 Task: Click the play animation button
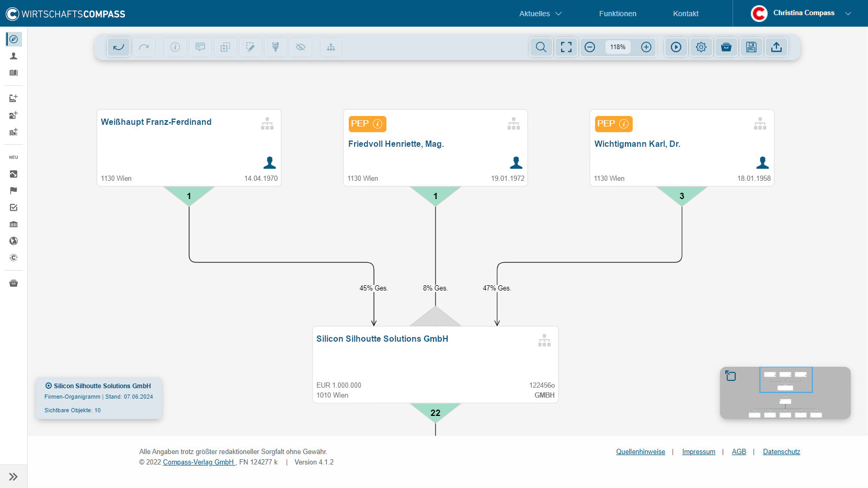(x=676, y=47)
